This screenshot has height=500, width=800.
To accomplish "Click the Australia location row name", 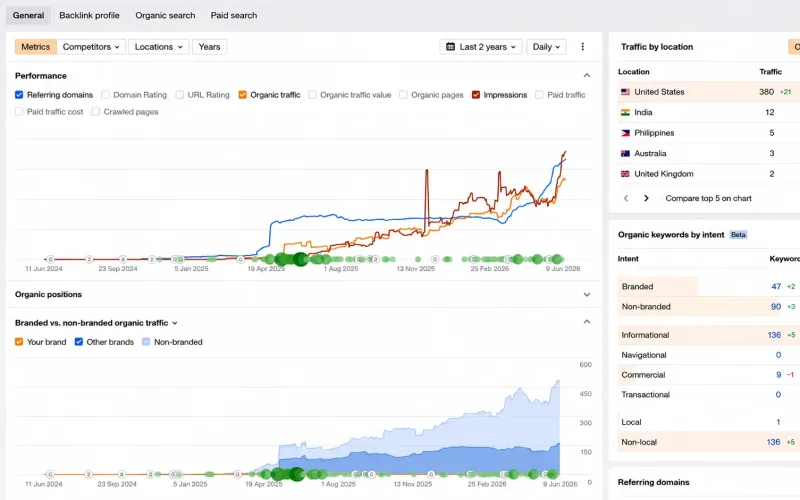I will tap(650, 153).
